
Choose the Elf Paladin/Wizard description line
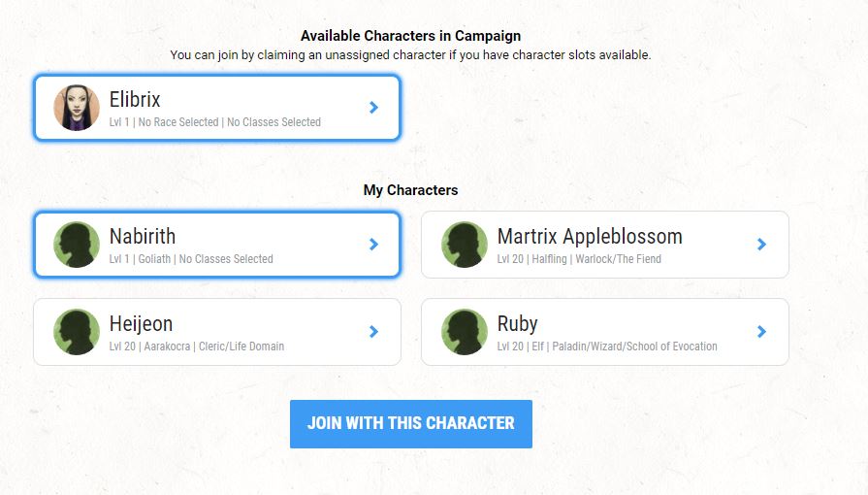point(607,346)
